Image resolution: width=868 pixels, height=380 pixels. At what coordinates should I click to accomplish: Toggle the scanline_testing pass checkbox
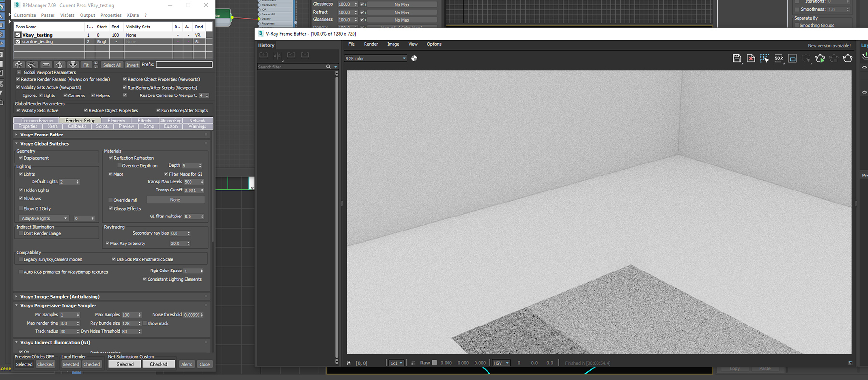(x=18, y=41)
